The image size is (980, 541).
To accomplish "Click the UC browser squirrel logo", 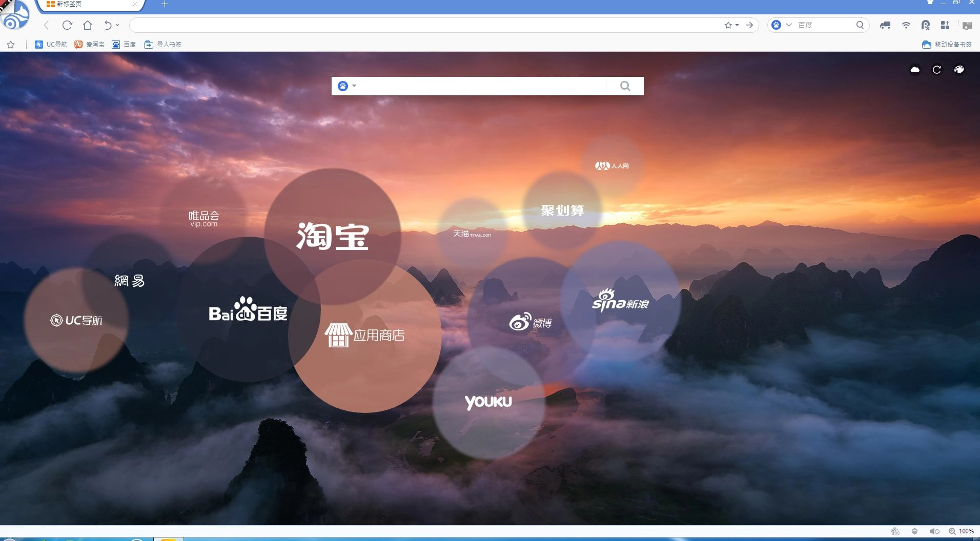I will pyautogui.click(x=15, y=15).
